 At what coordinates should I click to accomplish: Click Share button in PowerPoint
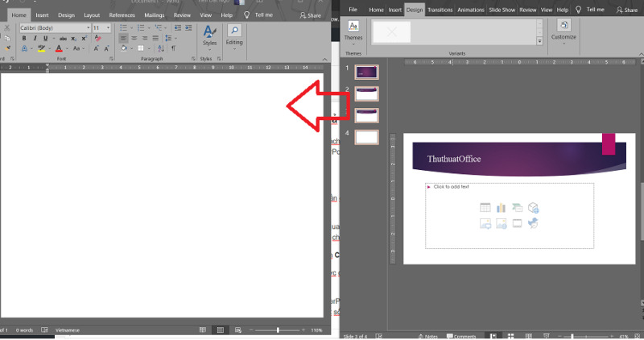click(627, 10)
